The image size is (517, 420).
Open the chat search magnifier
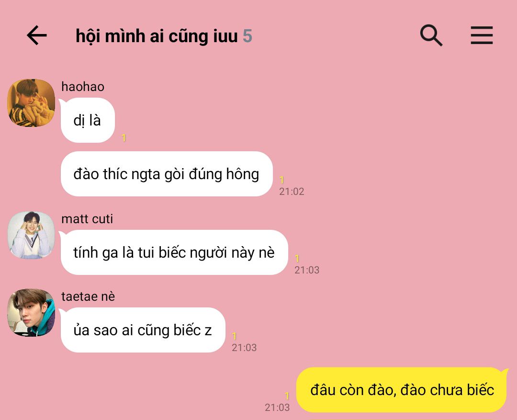(431, 35)
